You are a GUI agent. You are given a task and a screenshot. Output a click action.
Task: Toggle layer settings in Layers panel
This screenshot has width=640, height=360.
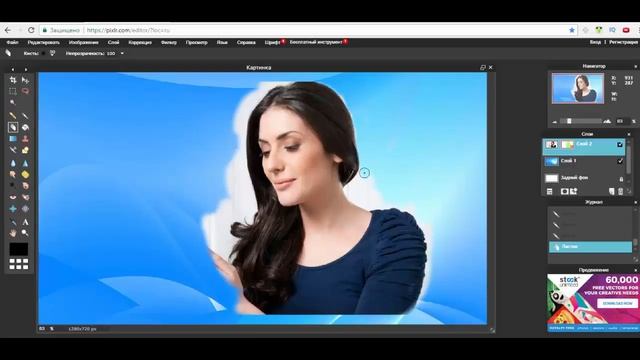[550, 191]
